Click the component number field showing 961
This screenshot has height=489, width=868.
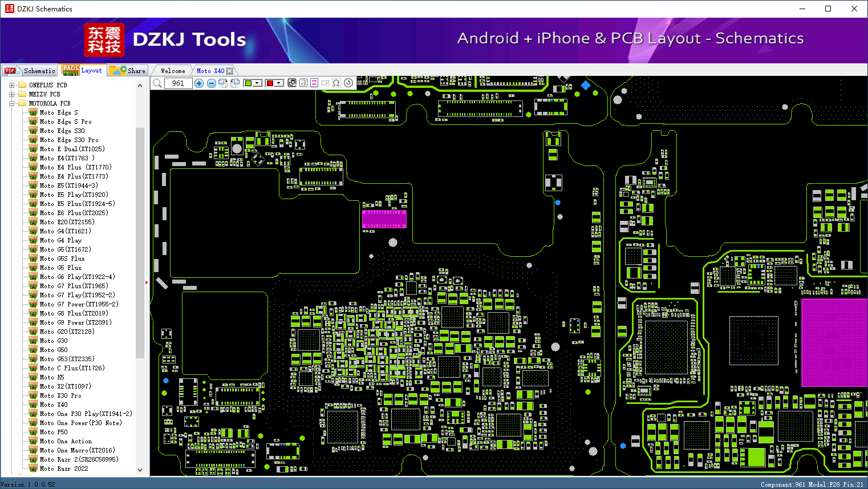[178, 83]
